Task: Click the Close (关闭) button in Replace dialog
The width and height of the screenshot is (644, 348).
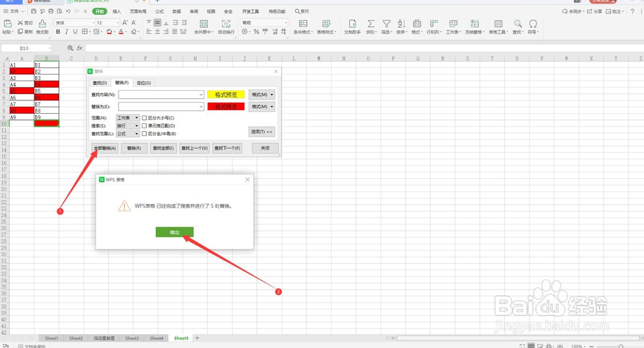Action: coord(265,148)
